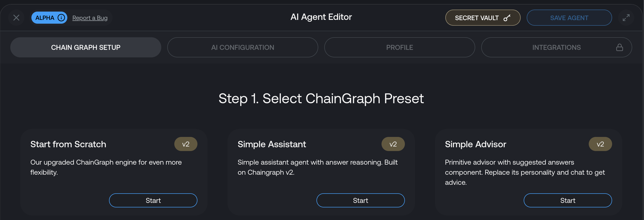Select the Integrations tab

(x=556, y=47)
